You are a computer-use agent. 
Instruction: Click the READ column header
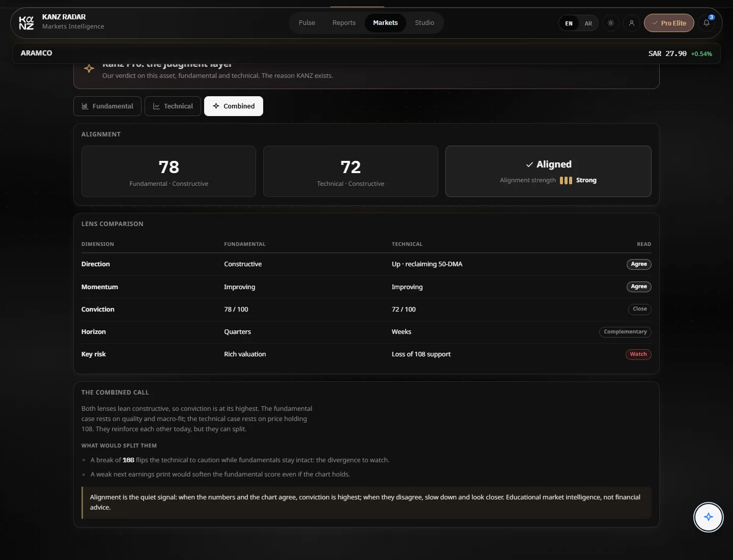644,244
